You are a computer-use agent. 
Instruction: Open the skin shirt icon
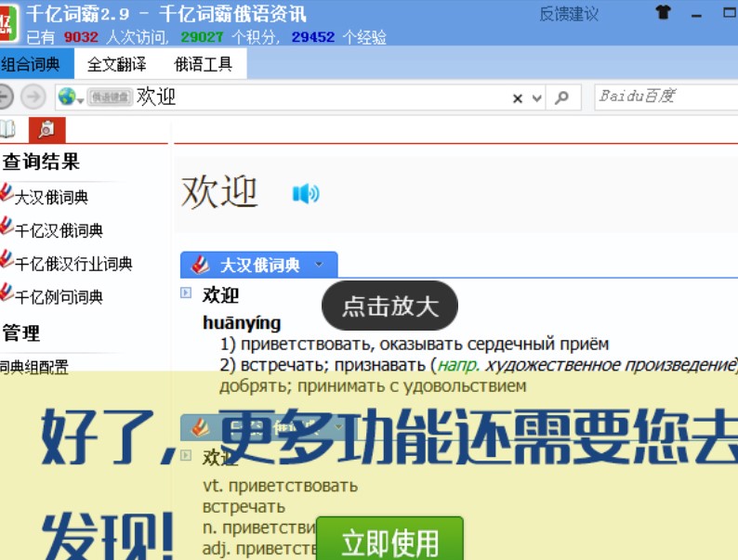pos(663,13)
